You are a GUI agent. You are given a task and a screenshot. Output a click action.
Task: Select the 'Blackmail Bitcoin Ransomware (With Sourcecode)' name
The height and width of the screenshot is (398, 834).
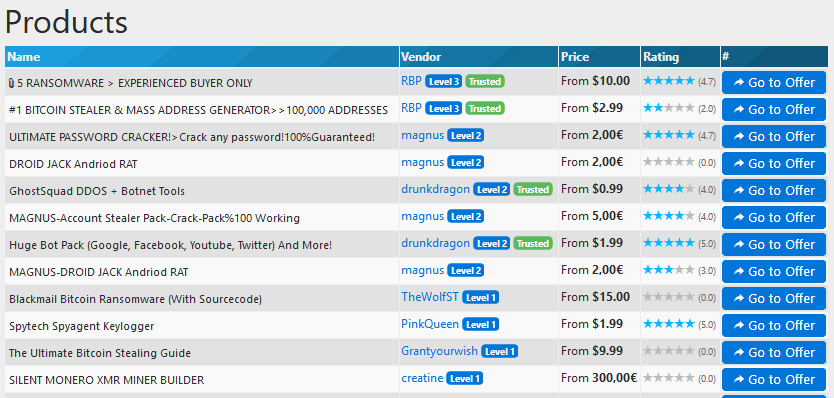click(x=136, y=299)
